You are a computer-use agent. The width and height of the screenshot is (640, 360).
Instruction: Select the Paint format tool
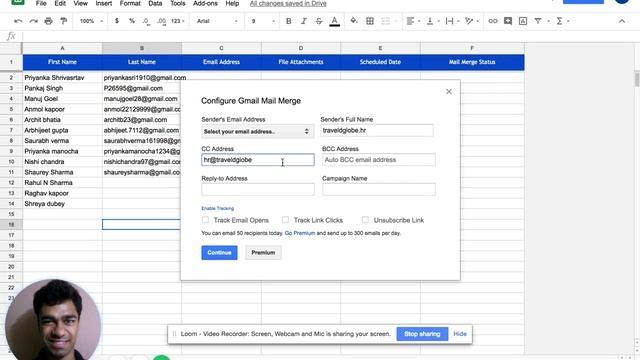coord(64,21)
